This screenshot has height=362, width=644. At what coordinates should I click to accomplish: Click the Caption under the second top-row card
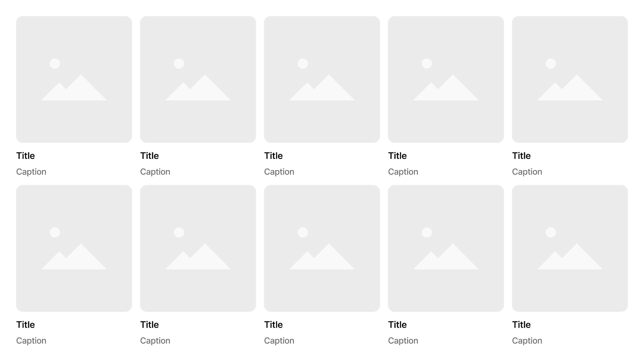click(x=155, y=172)
